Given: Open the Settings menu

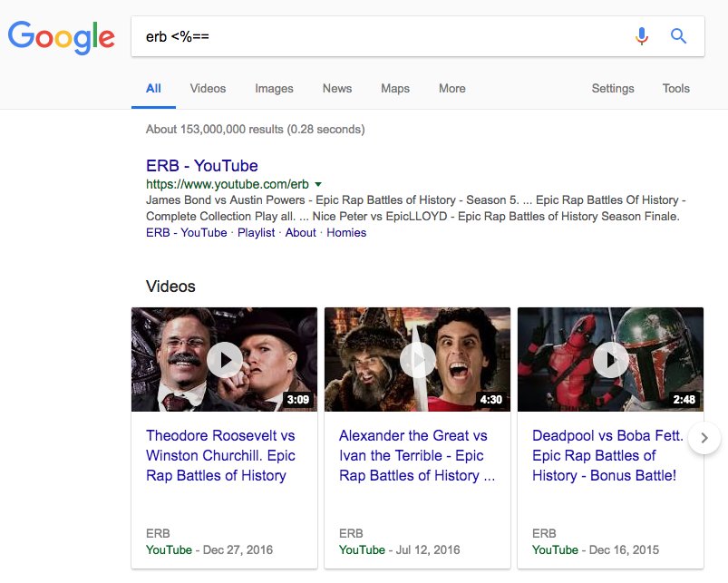Looking at the screenshot, I should 613,88.
